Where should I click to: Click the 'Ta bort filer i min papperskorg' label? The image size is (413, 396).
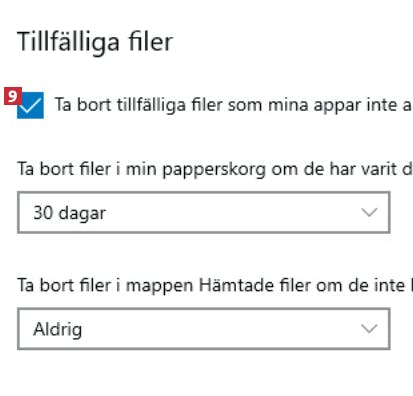[x=215, y=169]
